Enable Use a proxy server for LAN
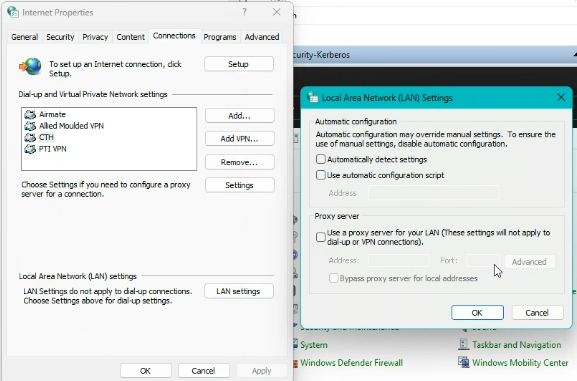The height and width of the screenshot is (381, 577). coord(321,237)
